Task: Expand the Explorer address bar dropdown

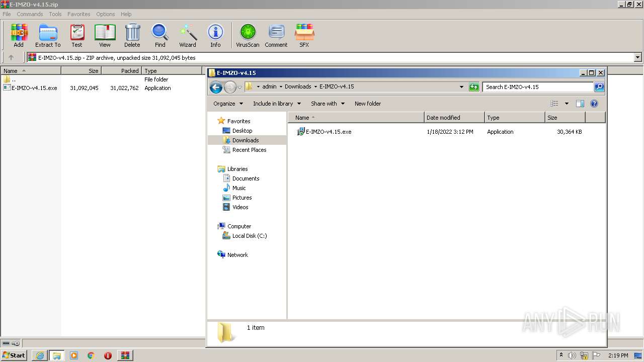Action: (461, 86)
